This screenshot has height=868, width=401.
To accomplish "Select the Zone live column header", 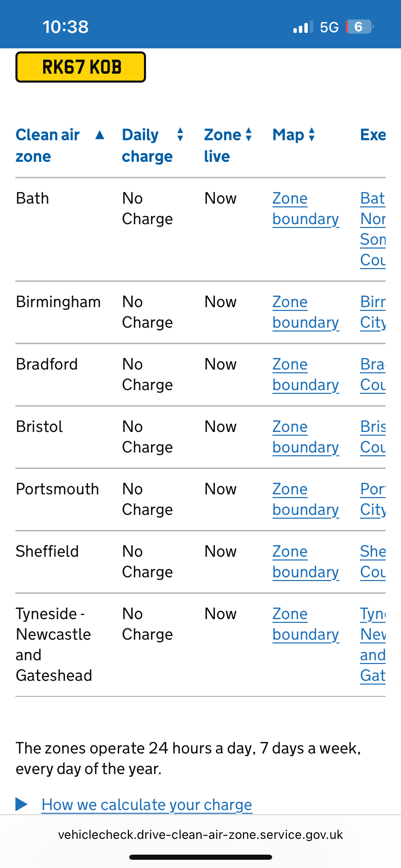I will pyautogui.click(x=223, y=145).
